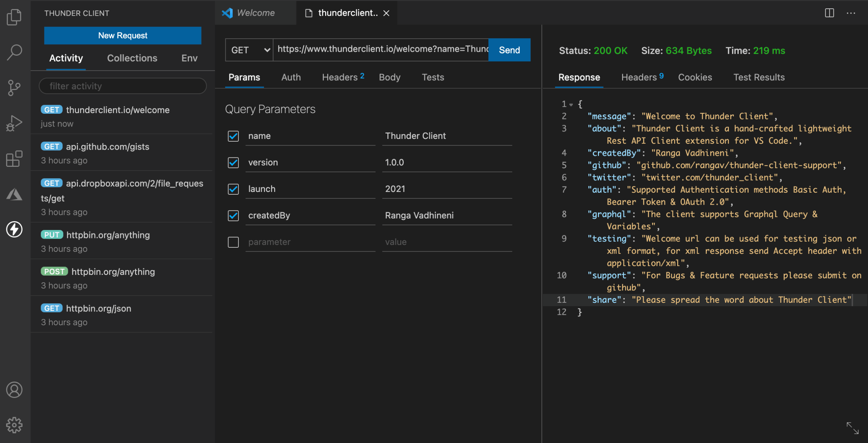Open the editor more actions menu
The image size is (868, 443).
click(851, 13)
